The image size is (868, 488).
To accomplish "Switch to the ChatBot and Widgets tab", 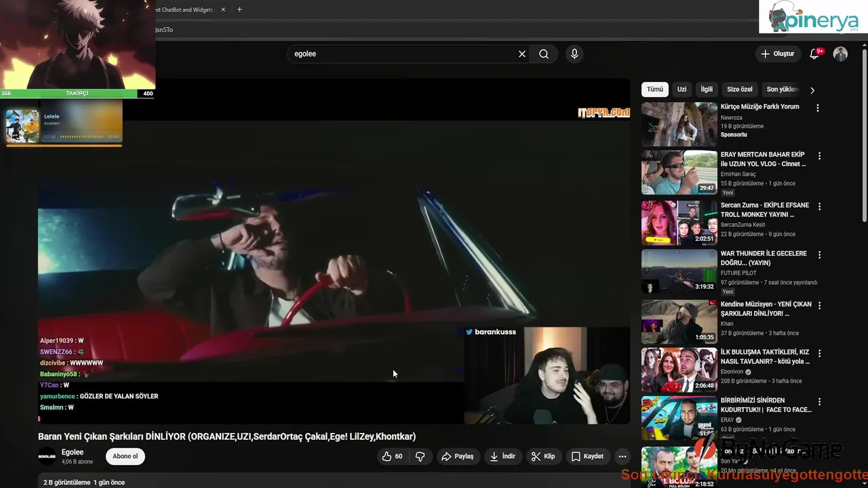I will tap(184, 9).
